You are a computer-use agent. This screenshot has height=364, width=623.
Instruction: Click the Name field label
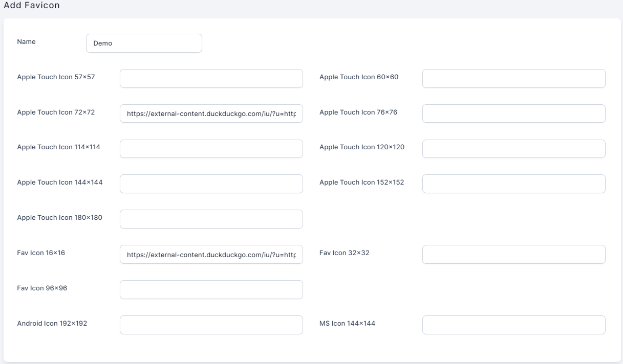(x=27, y=42)
